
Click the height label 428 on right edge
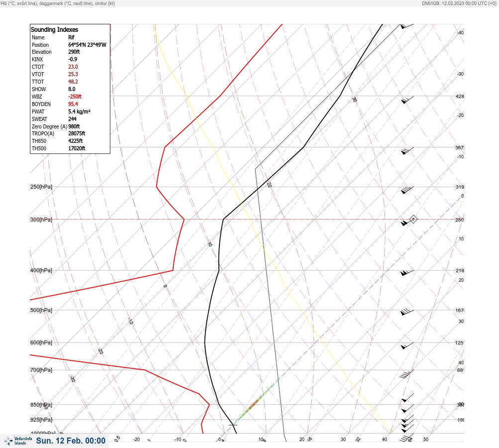pos(460,96)
